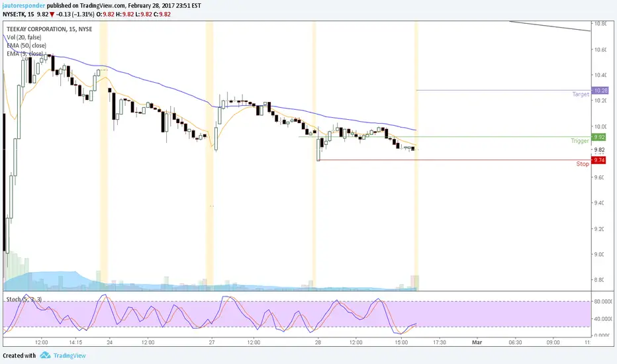Click the Created with footer text

(x=19, y=355)
